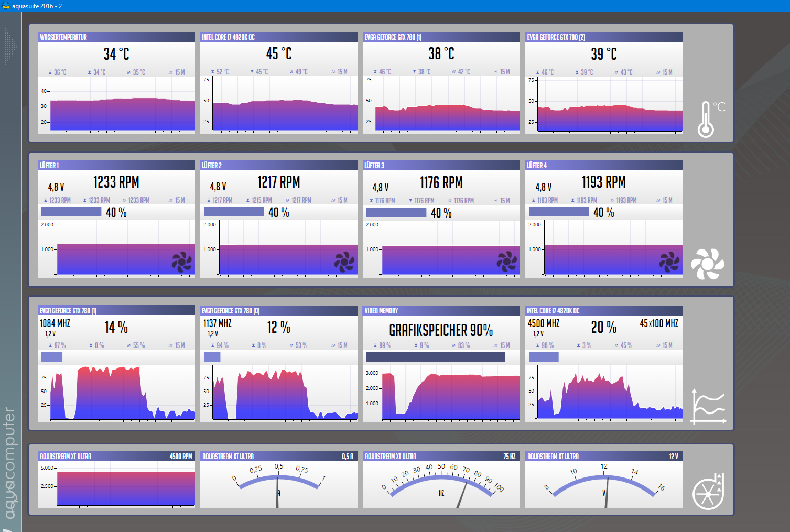
Task: Click the fan icon in Lüfter 2 chart
Action: pos(344,262)
